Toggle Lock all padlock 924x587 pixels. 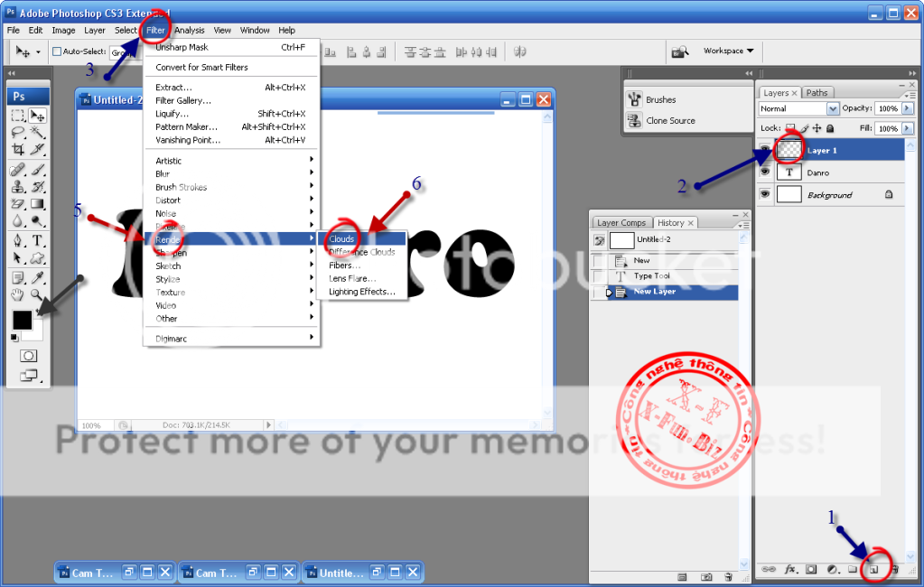pyautogui.click(x=830, y=128)
